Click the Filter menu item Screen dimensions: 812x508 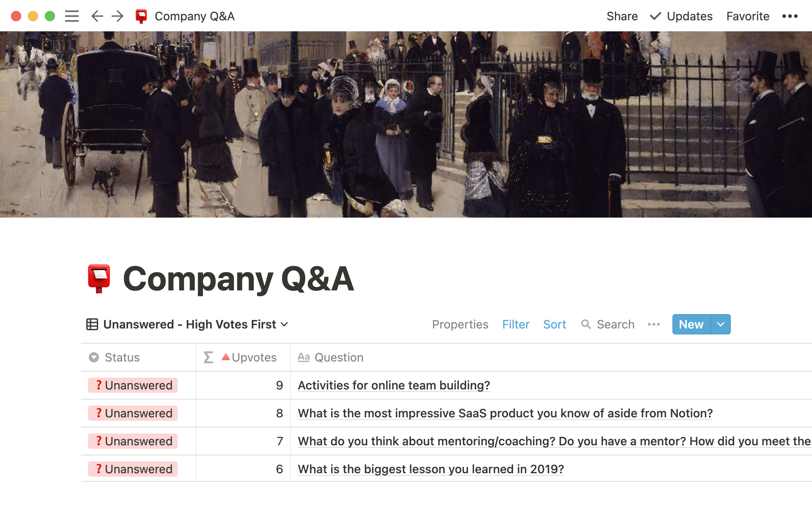pos(516,324)
